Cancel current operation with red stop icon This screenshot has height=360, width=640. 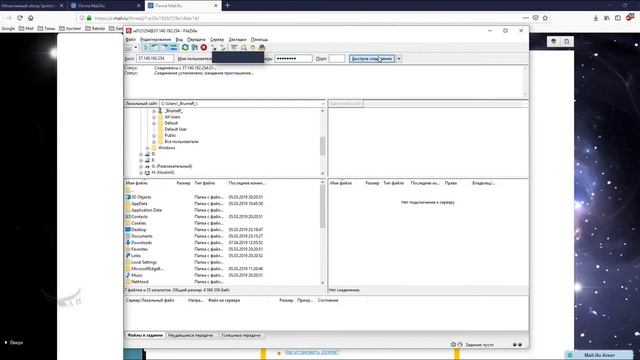pyautogui.click(x=204, y=48)
